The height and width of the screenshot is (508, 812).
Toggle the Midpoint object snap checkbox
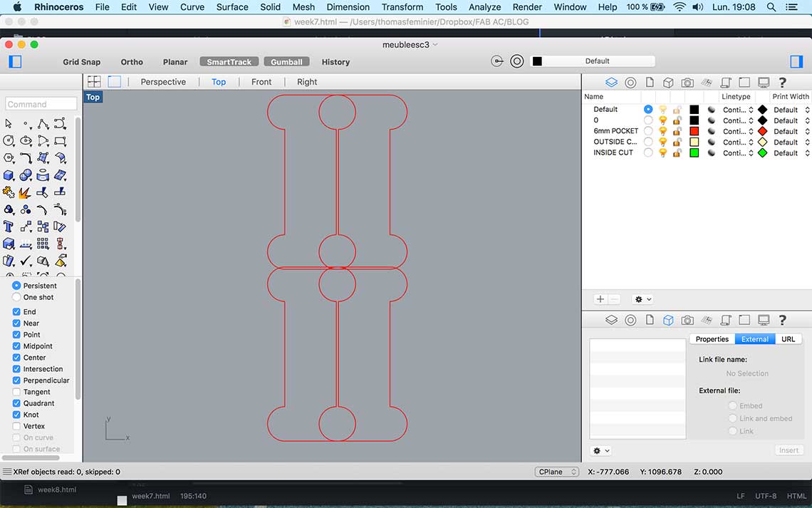(16, 346)
